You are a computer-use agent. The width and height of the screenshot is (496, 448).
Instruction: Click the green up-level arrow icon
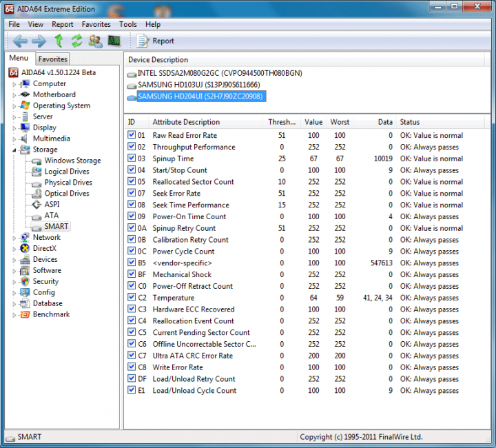point(59,41)
